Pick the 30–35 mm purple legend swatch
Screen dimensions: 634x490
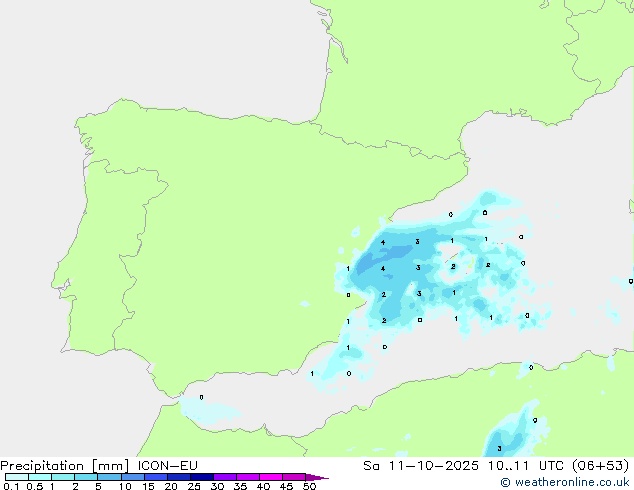click(x=225, y=477)
